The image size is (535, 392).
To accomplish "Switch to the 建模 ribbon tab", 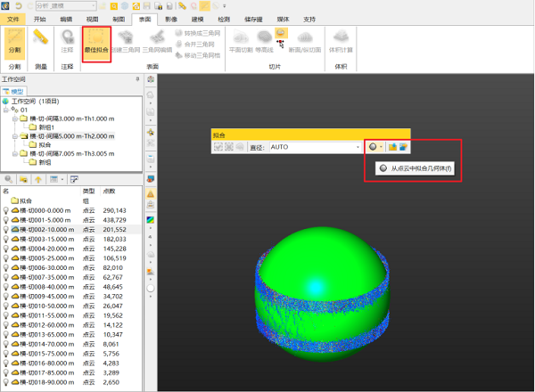I will click(197, 20).
